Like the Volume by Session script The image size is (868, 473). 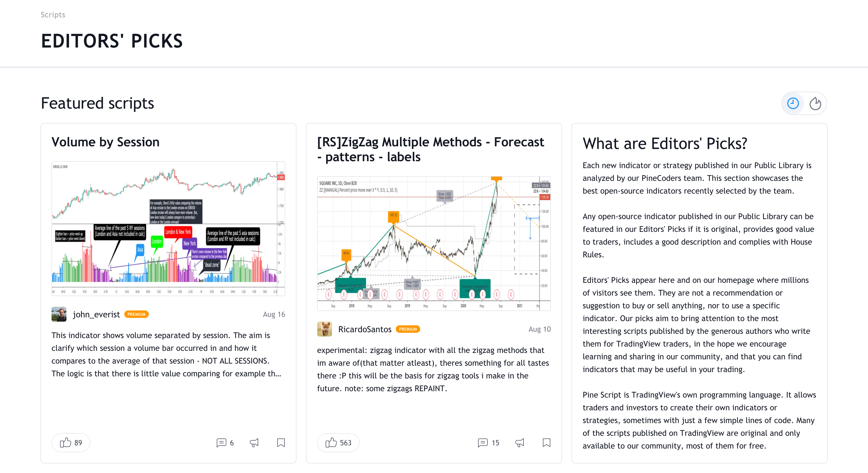click(x=71, y=442)
